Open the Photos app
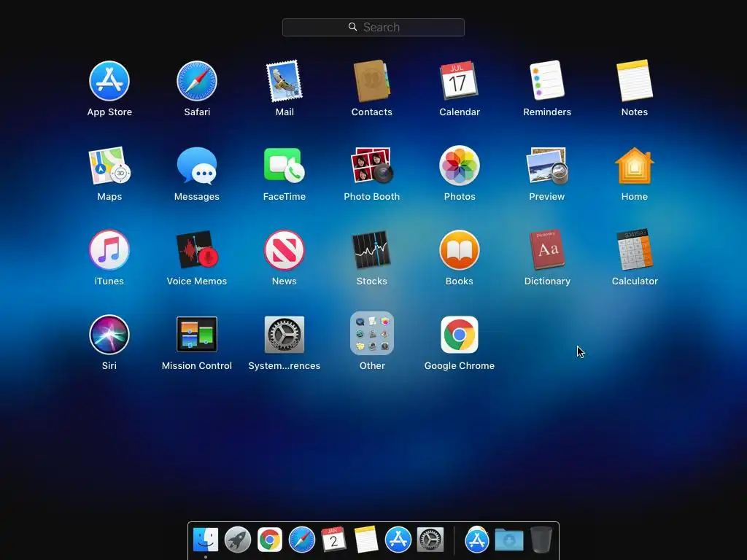 click(460, 166)
